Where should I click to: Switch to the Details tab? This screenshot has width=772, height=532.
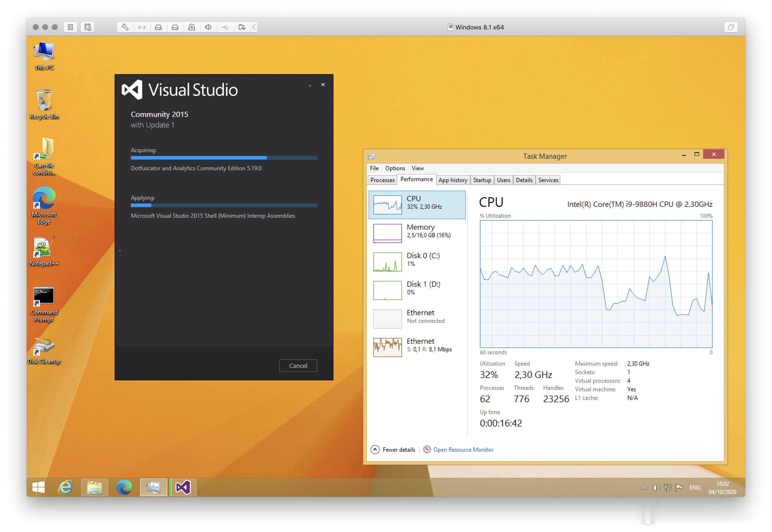[x=524, y=180]
